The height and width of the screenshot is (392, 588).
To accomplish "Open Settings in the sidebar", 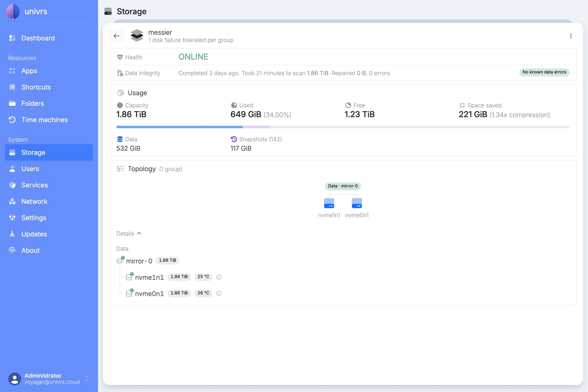I will [49, 218].
